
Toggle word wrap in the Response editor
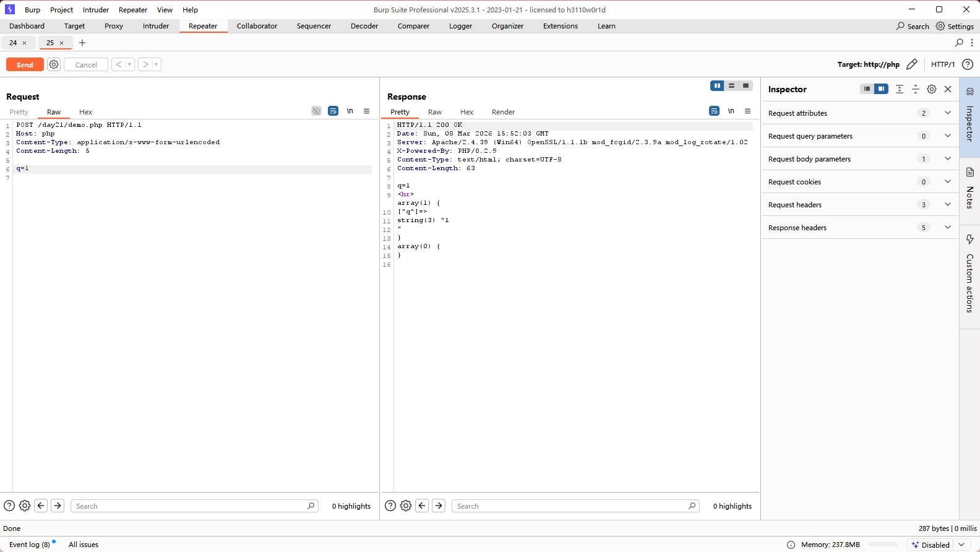tap(714, 111)
